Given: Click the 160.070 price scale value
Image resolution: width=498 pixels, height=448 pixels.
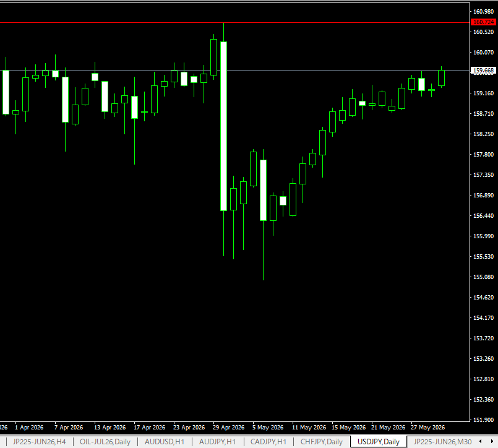Looking at the screenshot, I should 483,53.
